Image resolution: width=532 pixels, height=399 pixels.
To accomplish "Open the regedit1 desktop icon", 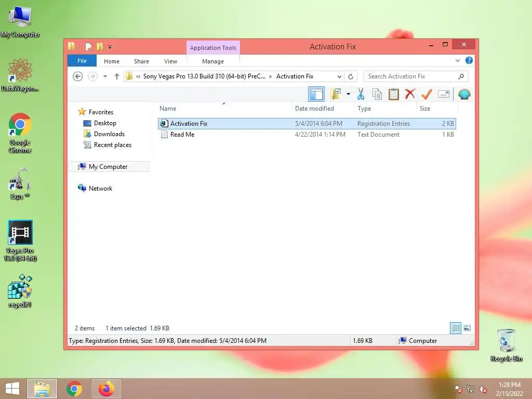I will pos(20,291).
